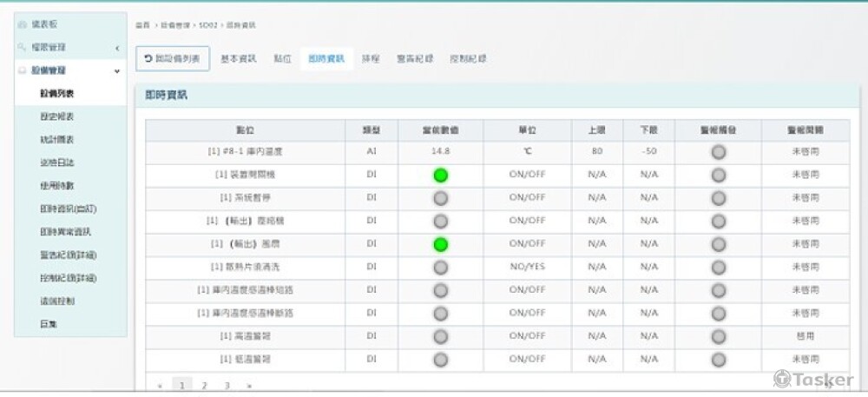Open the 點位 tab

(282, 59)
